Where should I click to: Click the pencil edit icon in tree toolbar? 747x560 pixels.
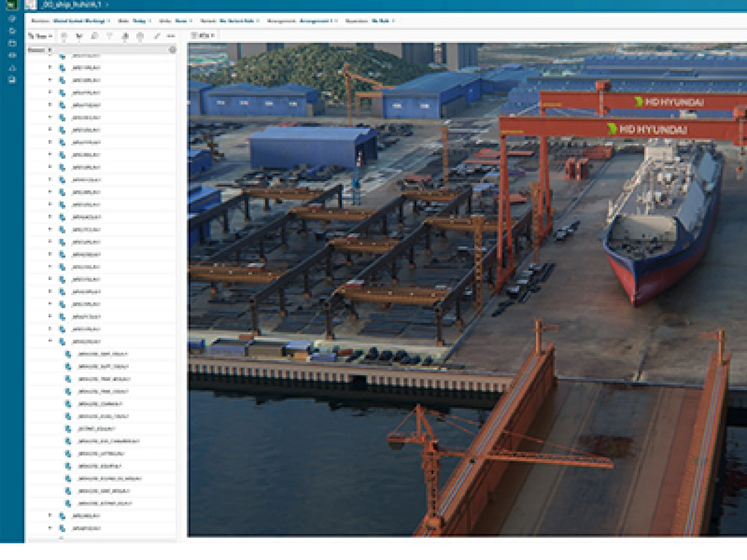point(157,36)
